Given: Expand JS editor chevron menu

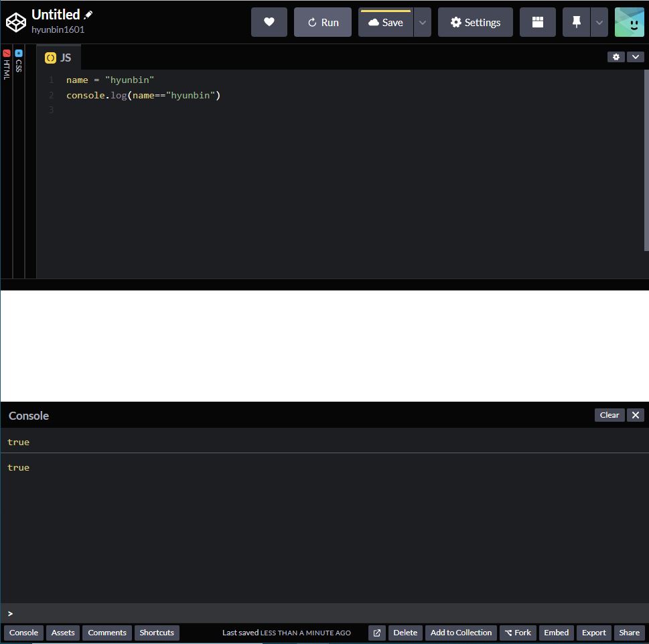Looking at the screenshot, I should [x=636, y=57].
